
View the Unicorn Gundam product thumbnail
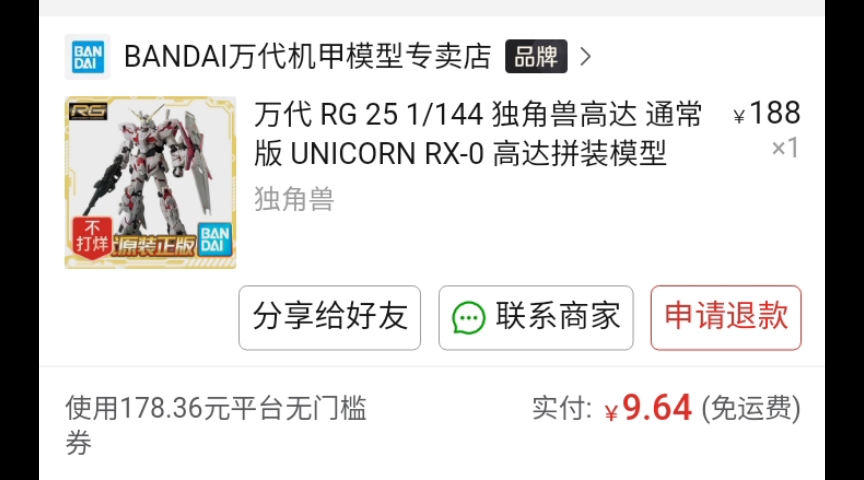[150, 182]
